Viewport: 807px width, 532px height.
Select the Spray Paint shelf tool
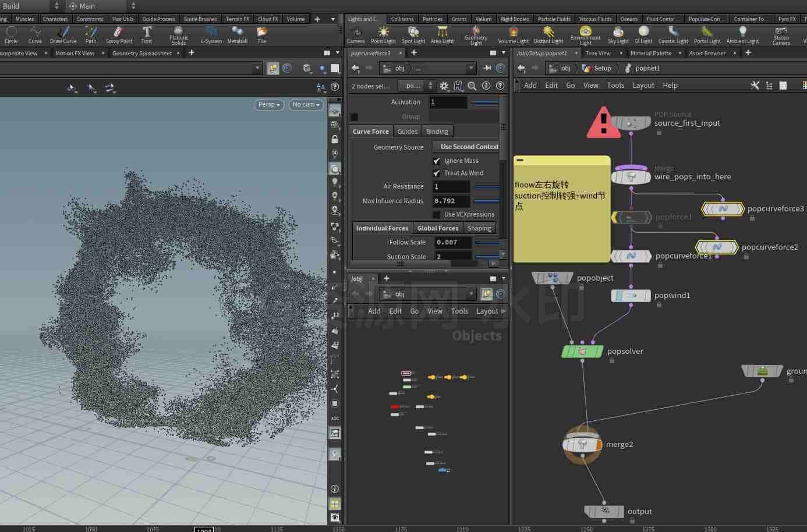(119, 34)
